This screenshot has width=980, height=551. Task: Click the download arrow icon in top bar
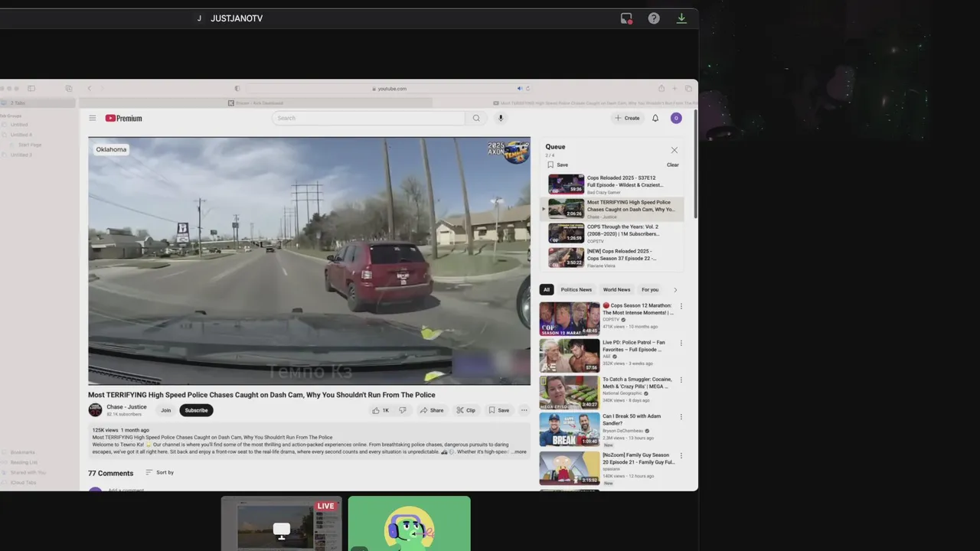(x=681, y=18)
